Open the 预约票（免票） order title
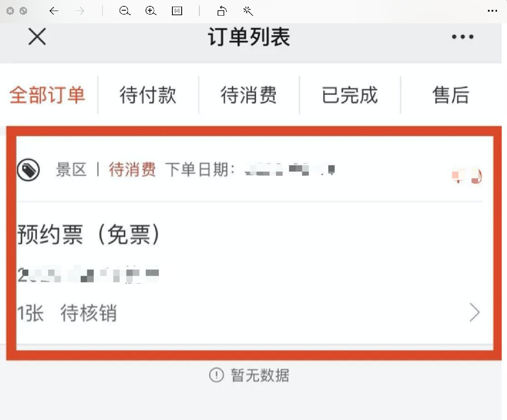The height and width of the screenshot is (420, 507). tap(90, 235)
